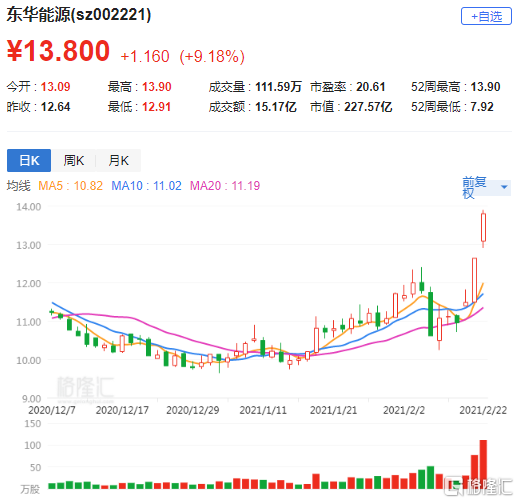Click the price change +1.160

pos(145,56)
